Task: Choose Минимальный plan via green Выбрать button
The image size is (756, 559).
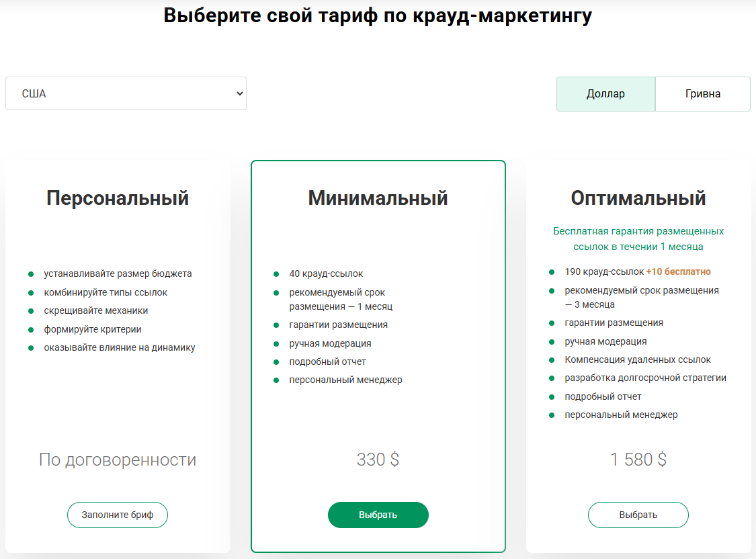Action: point(378,515)
